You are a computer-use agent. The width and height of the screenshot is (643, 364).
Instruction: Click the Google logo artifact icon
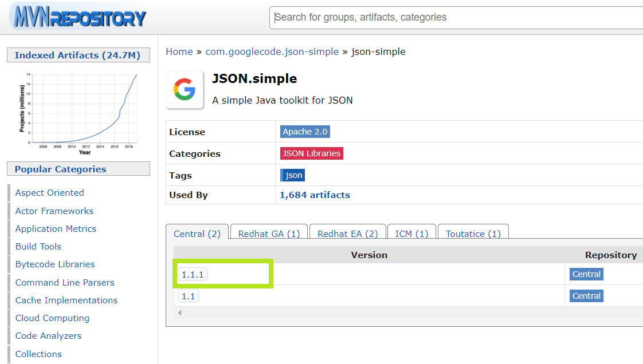pyautogui.click(x=185, y=90)
